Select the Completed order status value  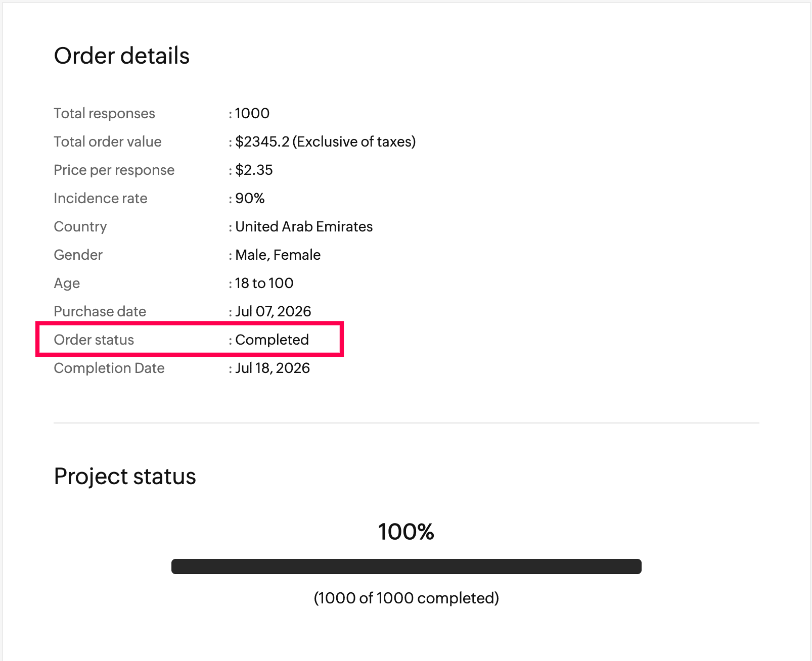pos(272,340)
